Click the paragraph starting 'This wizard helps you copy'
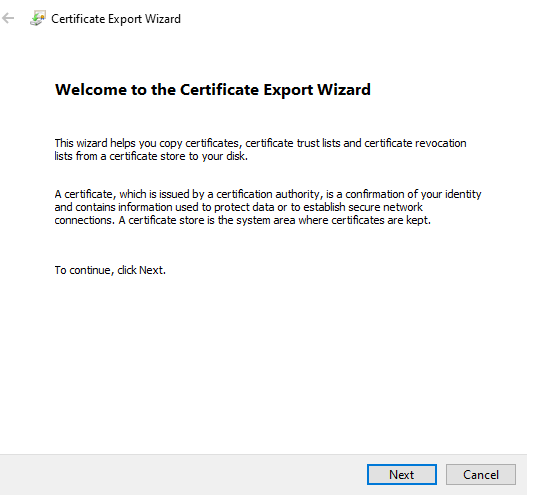 pyautogui.click(x=260, y=150)
